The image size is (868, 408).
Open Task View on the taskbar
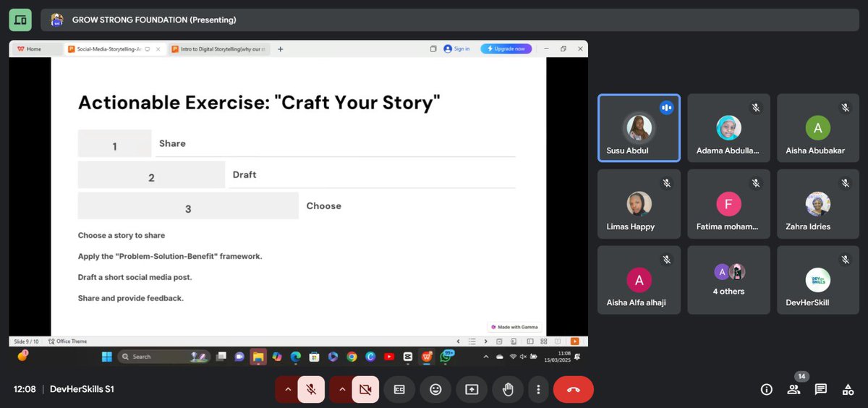(x=221, y=356)
